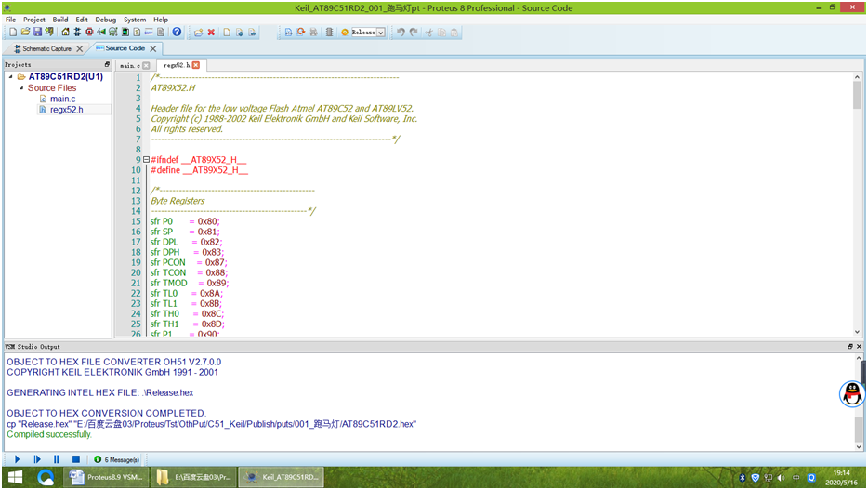Image resolution: width=868 pixels, height=490 pixels.
Task: Open Bill of Materials icon
Action: (x=137, y=33)
